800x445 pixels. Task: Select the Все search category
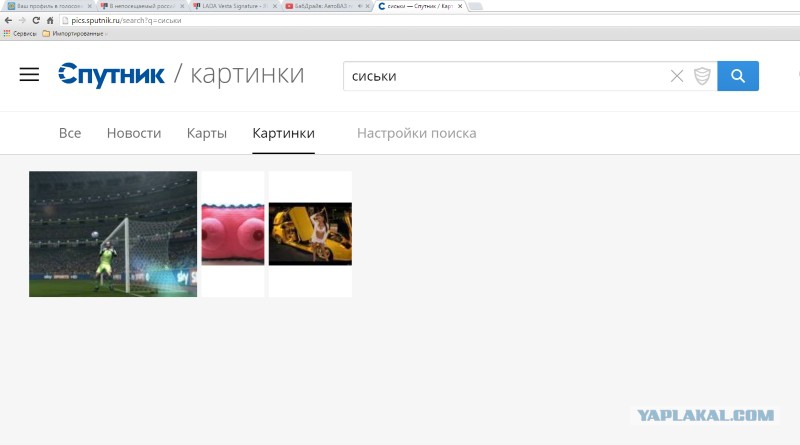tap(70, 133)
